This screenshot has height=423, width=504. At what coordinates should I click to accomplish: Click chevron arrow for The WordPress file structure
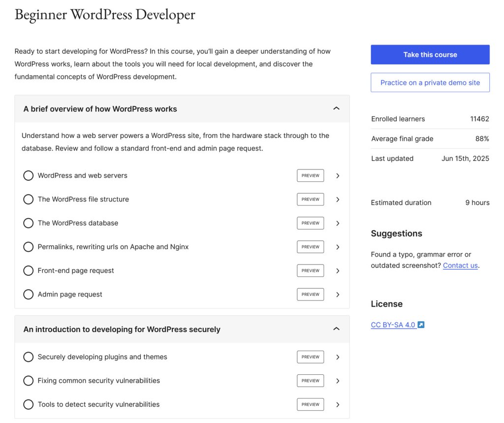coord(338,199)
